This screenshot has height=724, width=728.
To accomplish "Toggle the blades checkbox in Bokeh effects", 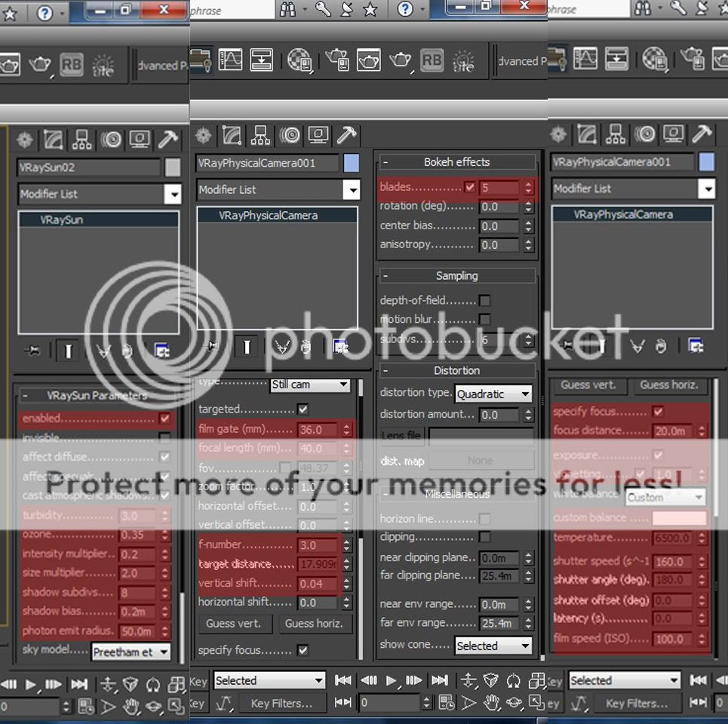I will click(x=469, y=187).
